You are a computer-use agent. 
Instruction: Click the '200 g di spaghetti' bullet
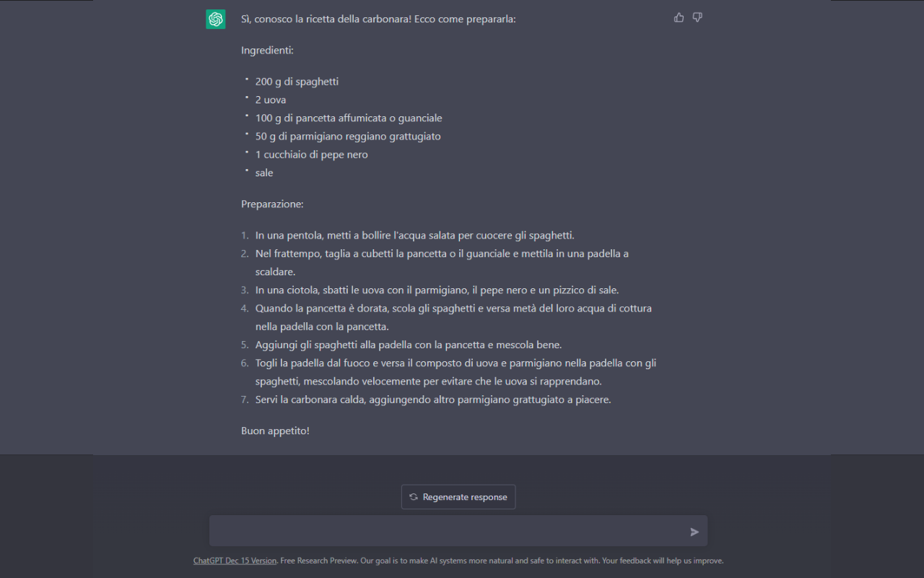(x=297, y=82)
